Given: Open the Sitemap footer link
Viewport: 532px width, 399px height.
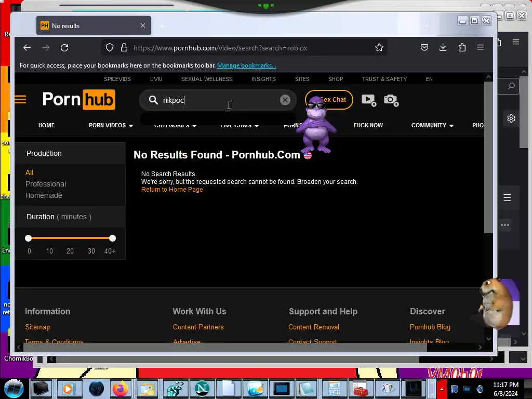Looking at the screenshot, I should pyautogui.click(x=37, y=327).
